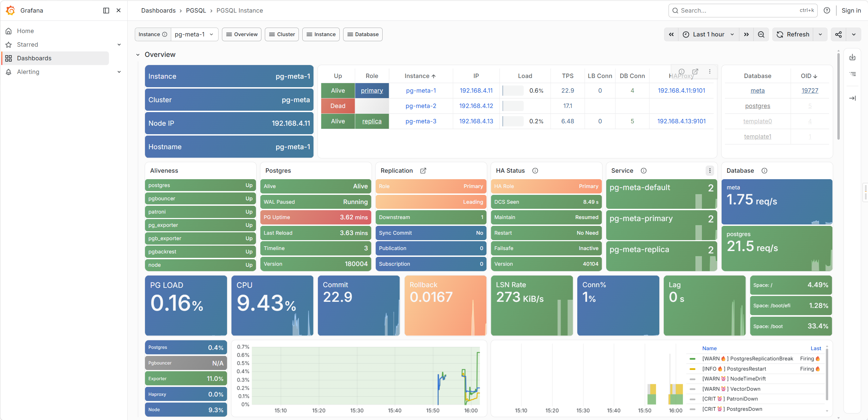Expand the Starred section chevron
Screen dimensions: 868x420
pos(119,45)
